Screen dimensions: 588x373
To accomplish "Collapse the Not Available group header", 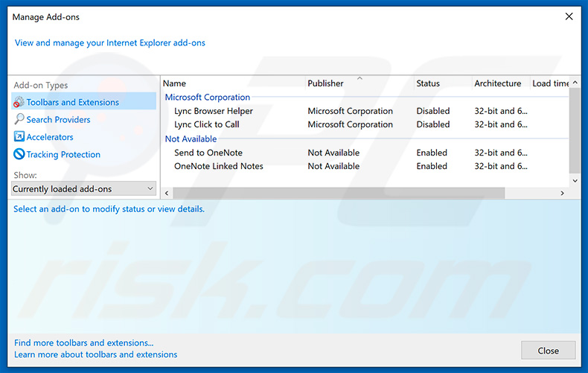I will coord(191,138).
